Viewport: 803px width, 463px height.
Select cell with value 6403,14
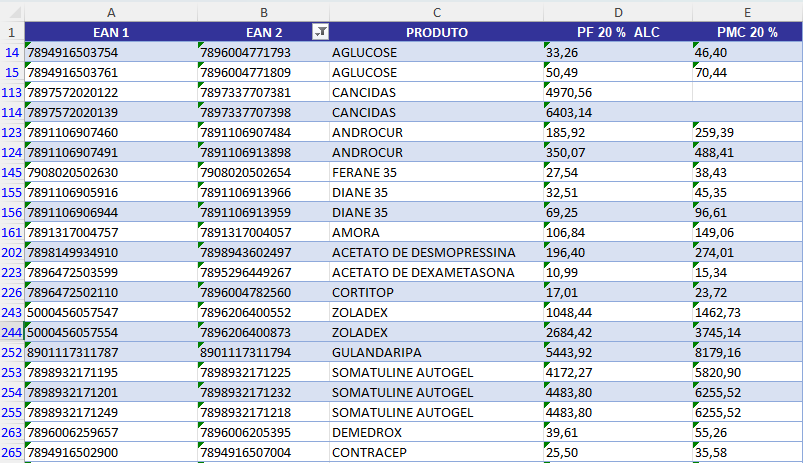click(618, 112)
